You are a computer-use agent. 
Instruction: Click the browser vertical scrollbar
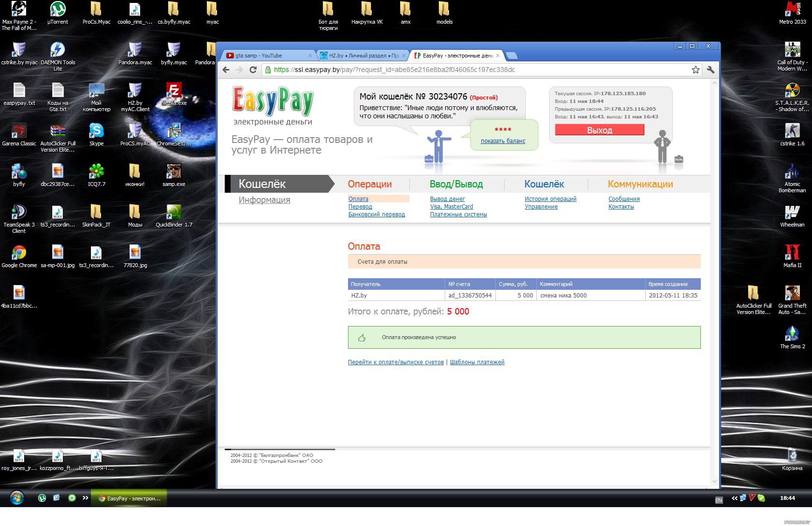[x=715, y=283]
